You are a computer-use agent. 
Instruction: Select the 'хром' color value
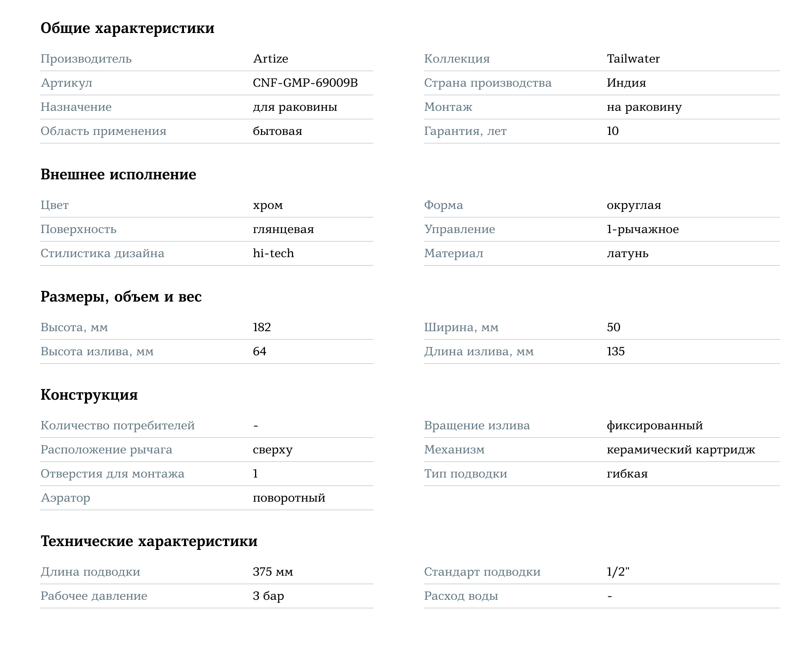268,206
